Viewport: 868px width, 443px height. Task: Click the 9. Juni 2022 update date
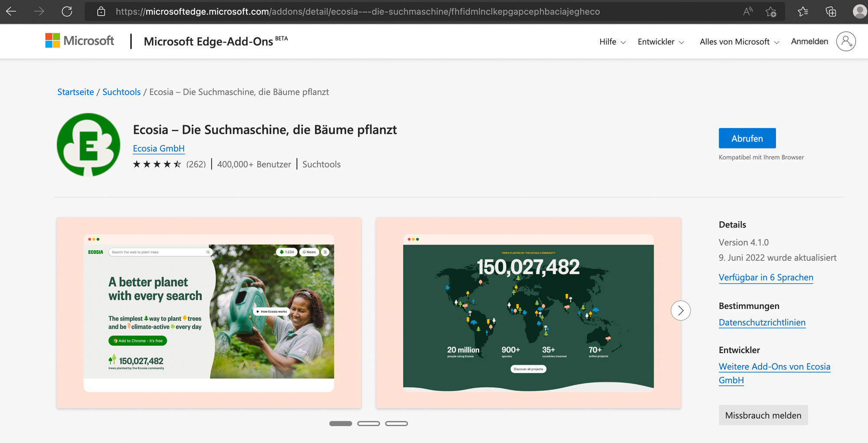coord(778,258)
